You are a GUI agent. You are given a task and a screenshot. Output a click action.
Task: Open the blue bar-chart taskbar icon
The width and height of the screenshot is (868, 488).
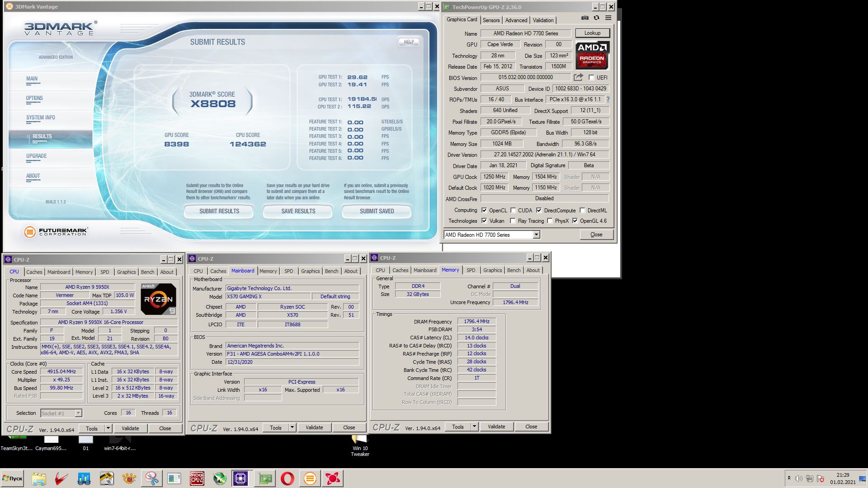(84, 479)
